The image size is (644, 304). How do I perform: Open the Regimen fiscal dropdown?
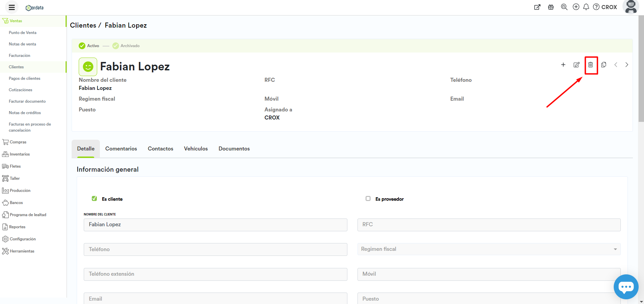(489, 249)
